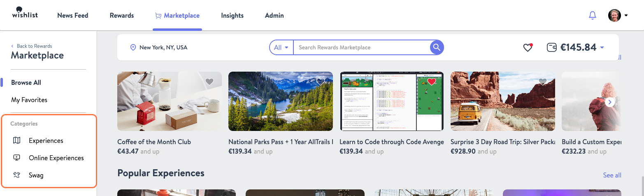This screenshot has width=644, height=196.
Task: Click the Wishlist logo
Action: 25,13
